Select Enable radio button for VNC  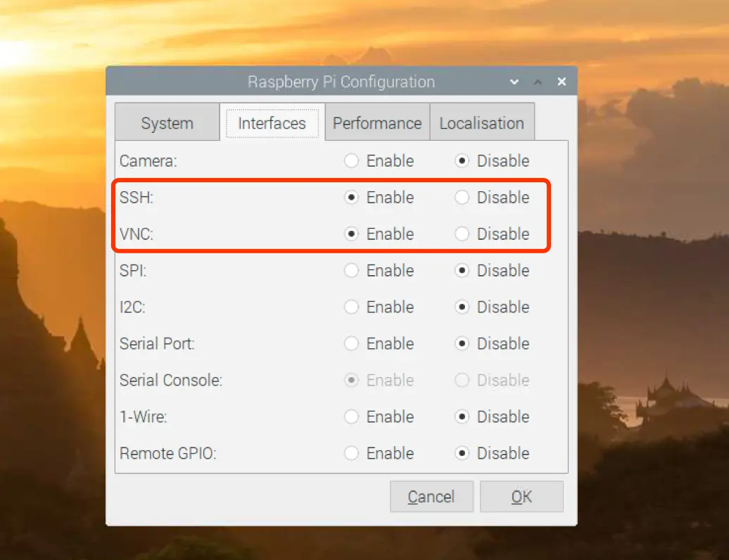pyautogui.click(x=352, y=234)
